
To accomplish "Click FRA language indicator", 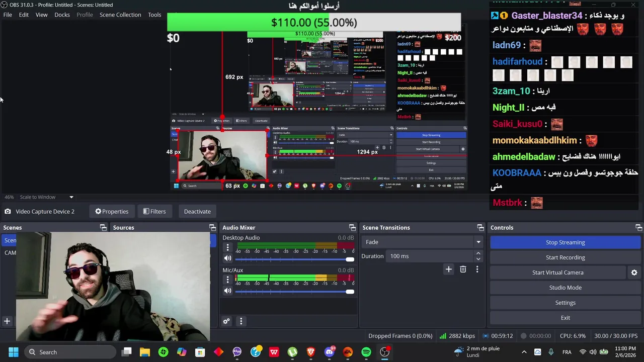I will (x=567, y=352).
